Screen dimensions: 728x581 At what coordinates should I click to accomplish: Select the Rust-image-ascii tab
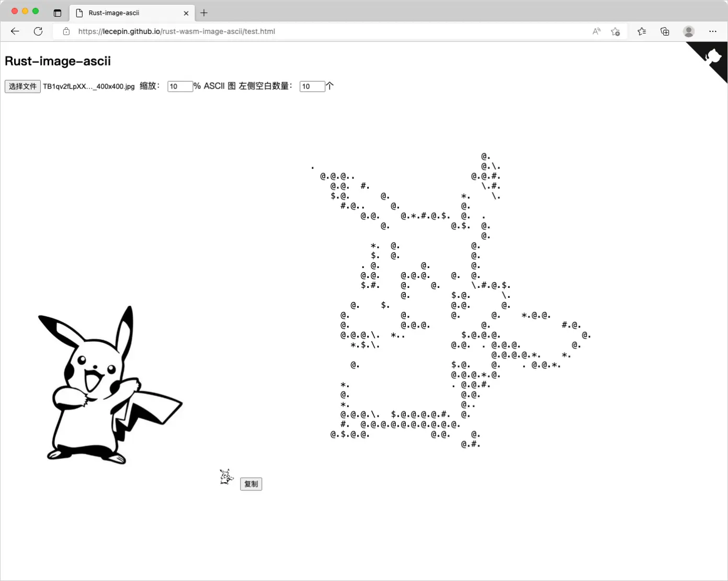[x=132, y=13]
